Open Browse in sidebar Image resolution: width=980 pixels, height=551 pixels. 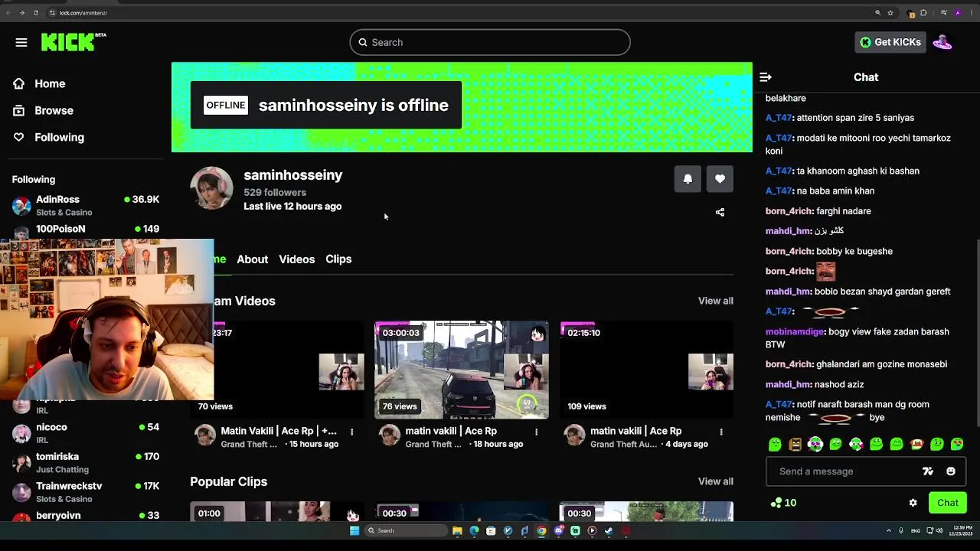point(44,110)
